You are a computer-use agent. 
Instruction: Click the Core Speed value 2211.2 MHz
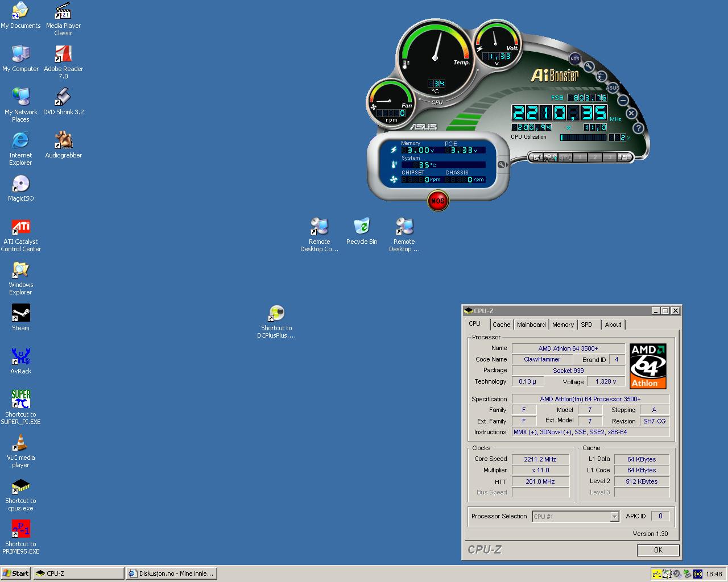pyautogui.click(x=540, y=459)
